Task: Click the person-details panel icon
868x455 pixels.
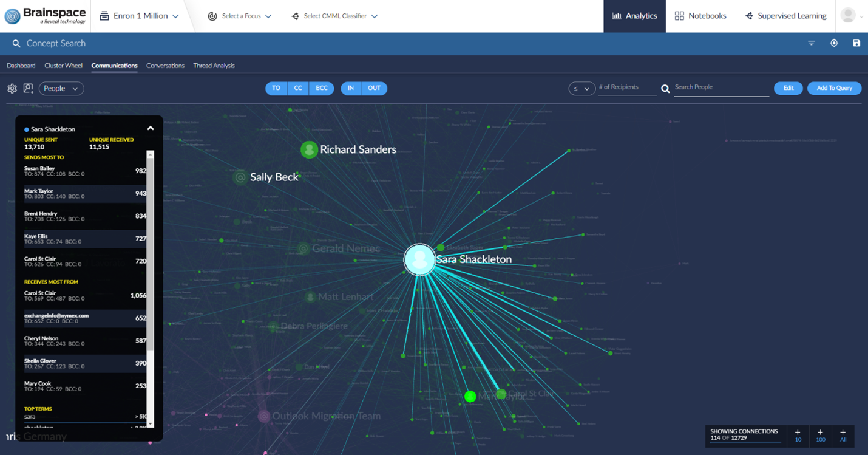Action: point(28,89)
